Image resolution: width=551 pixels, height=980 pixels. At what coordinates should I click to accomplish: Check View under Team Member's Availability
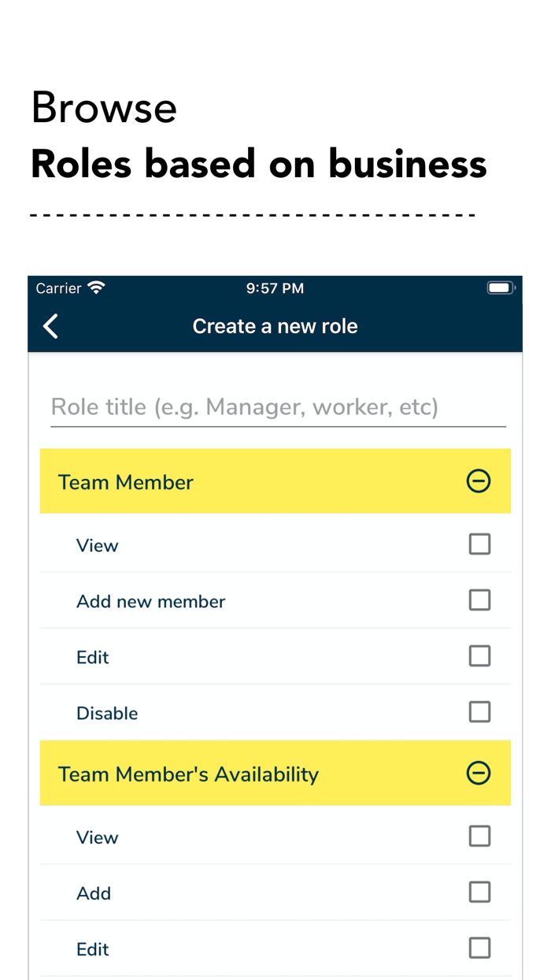(479, 836)
